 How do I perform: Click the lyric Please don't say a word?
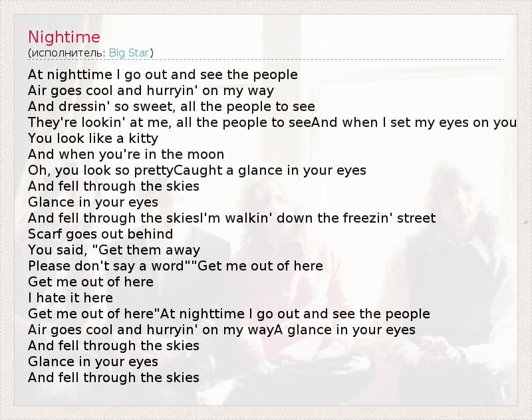pyautogui.click(x=176, y=266)
